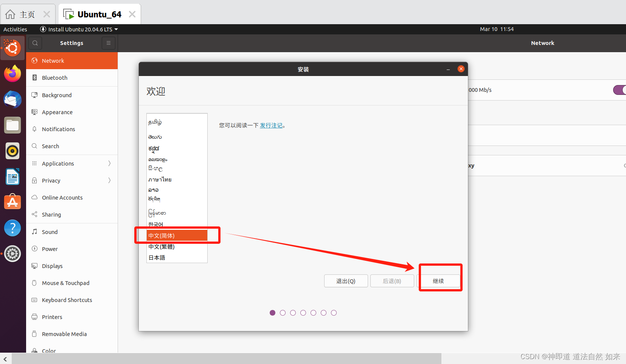Open Printers settings panel
The image size is (626, 364).
click(72, 317)
